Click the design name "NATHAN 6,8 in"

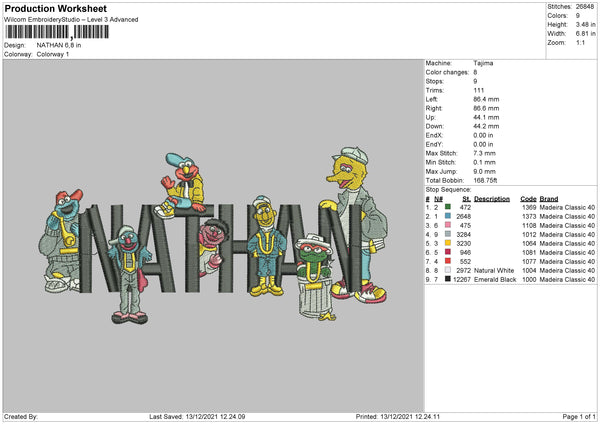[59, 45]
